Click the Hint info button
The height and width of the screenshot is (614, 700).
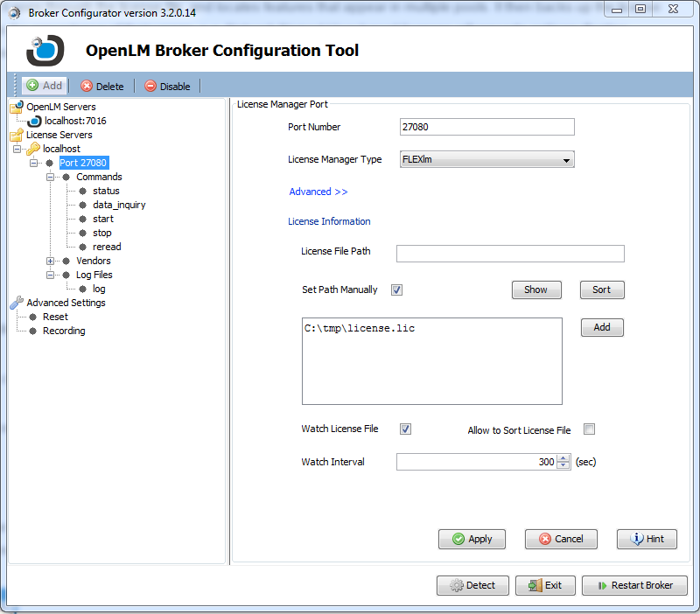[x=647, y=539]
